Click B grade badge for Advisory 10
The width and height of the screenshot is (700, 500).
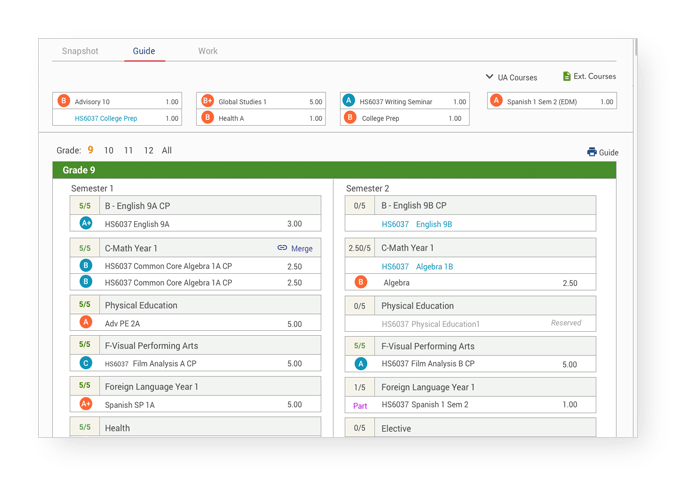[x=64, y=101]
